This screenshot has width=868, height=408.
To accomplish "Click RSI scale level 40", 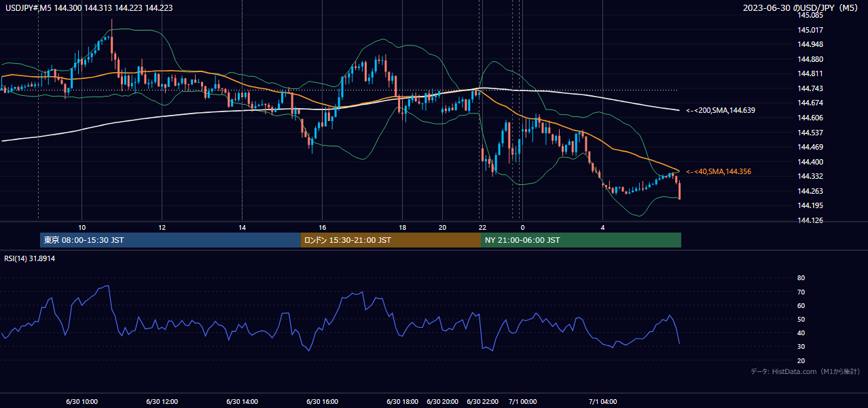I will 801,333.
